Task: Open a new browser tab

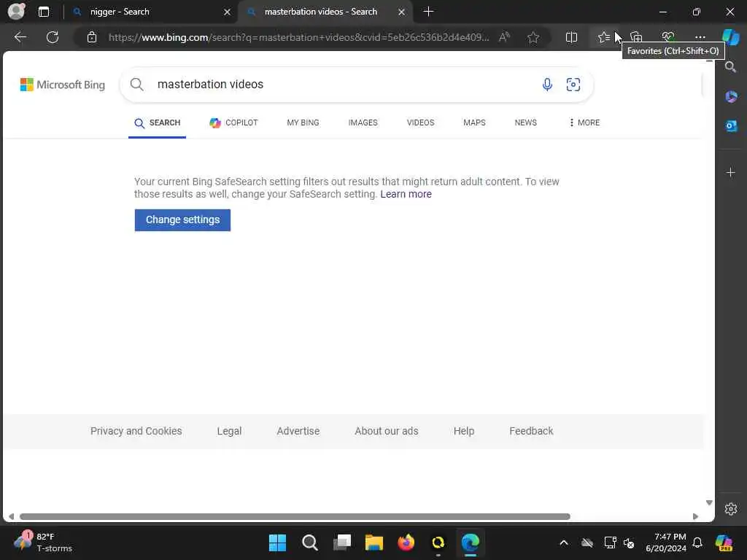Action: point(428,12)
